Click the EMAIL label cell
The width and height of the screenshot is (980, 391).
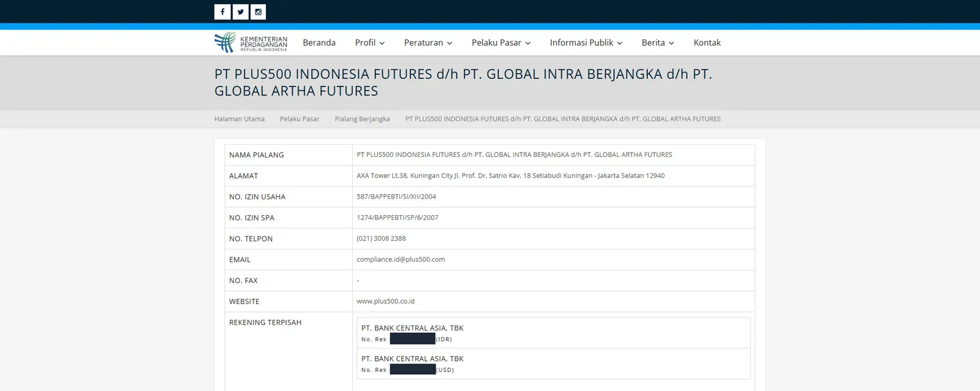[x=288, y=259]
